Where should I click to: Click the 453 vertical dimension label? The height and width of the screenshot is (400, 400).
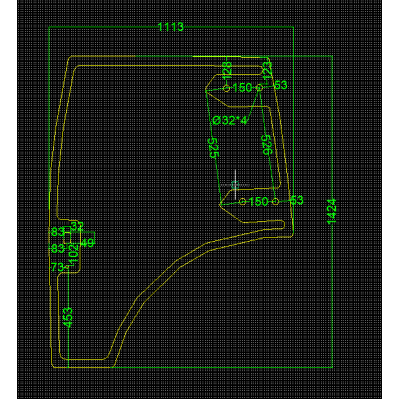point(68,318)
